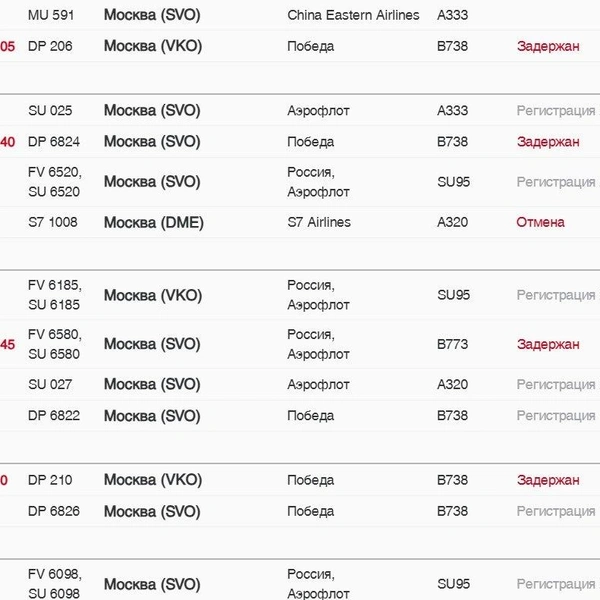Select flight DP 6822 Победа
600x600 pixels.
[300, 416]
